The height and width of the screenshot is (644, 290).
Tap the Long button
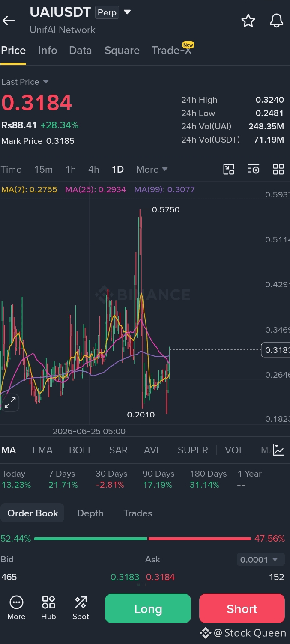pyautogui.click(x=148, y=608)
